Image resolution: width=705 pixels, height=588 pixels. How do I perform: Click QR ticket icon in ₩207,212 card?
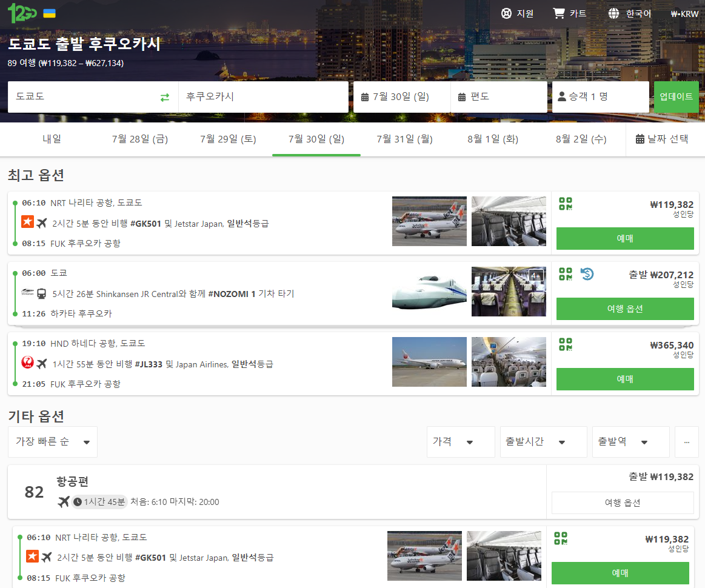tap(566, 274)
